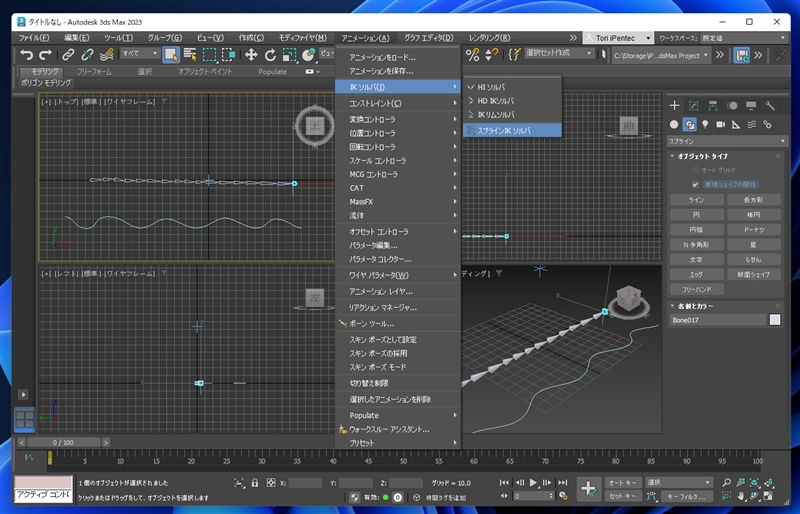This screenshot has height=514, width=800.
Task: Open the 選択セット作成 named selection dropdown
Action: coord(559,53)
